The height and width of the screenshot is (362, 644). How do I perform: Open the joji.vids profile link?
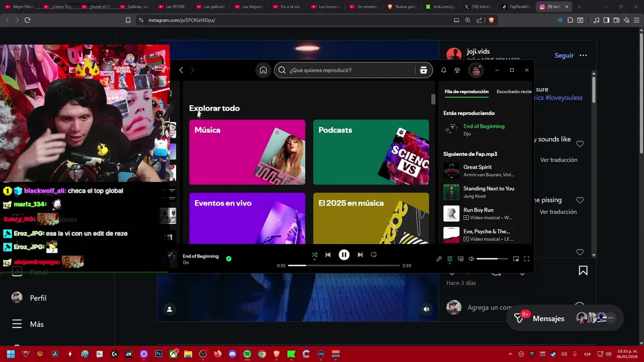click(x=478, y=51)
